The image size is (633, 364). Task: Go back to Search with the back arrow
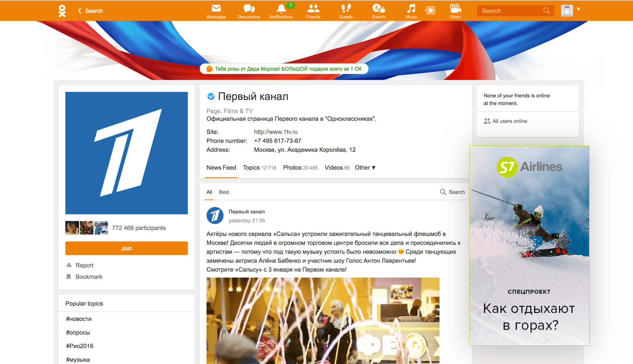91,11
